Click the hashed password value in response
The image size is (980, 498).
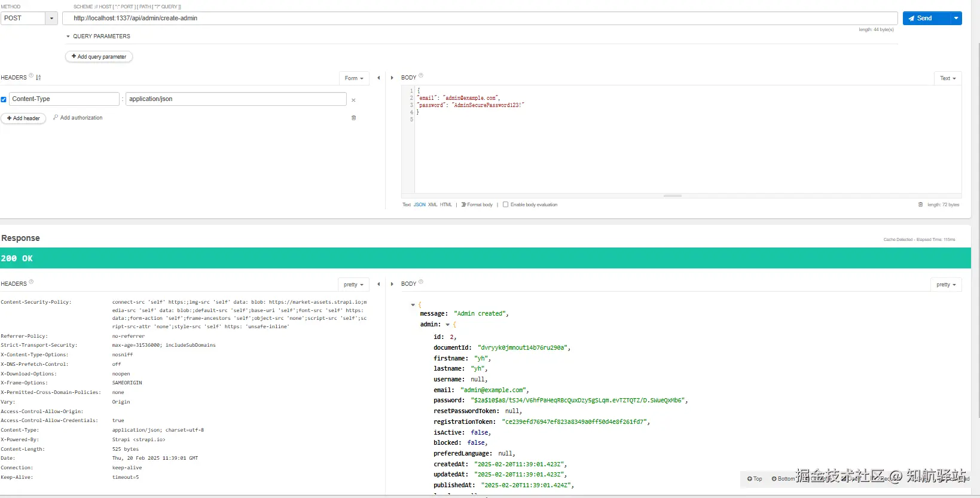(x=578, y=401)
